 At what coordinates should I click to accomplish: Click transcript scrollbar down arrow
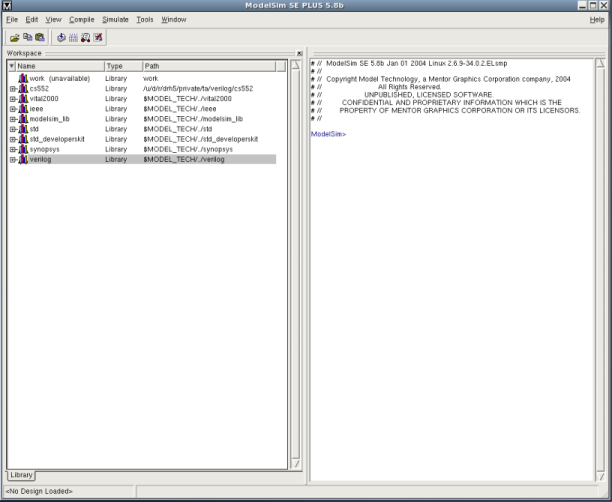pyautogui.click(x=600, y=476)
